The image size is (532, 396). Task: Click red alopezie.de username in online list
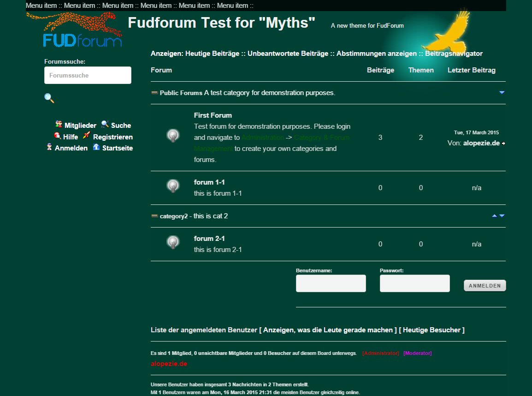click(169, 364)
